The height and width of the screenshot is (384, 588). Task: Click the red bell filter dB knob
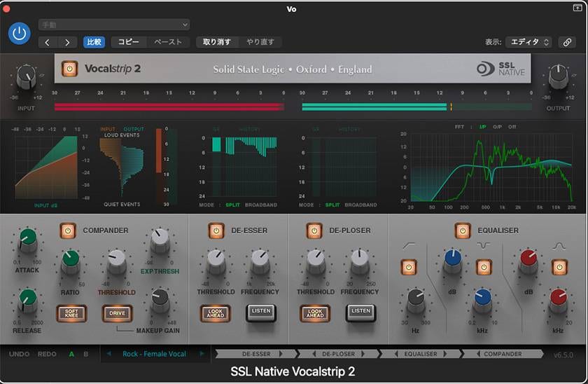[x=528, y=261]
